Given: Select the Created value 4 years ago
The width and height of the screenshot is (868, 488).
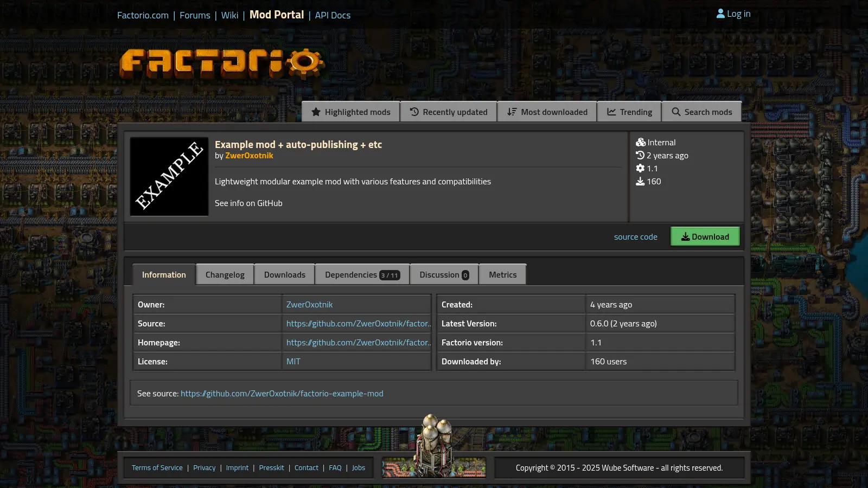Looking at the screenshot, I should (x=611, y=304).
